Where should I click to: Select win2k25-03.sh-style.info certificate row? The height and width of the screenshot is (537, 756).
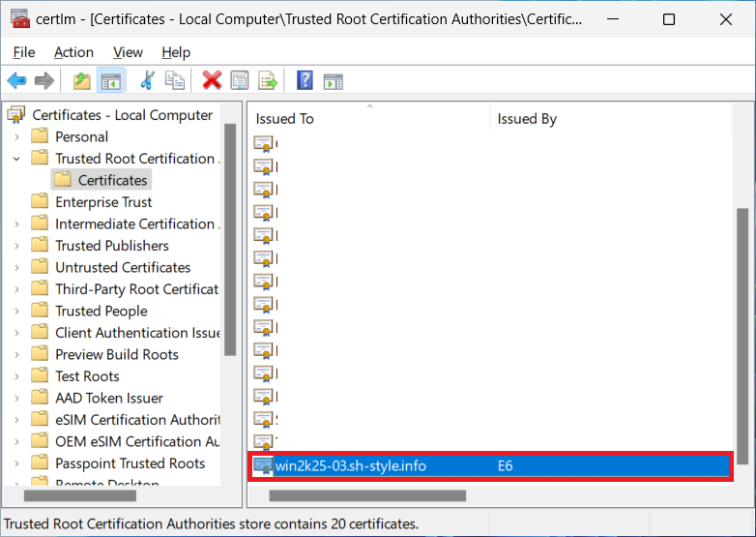pyautogui.click(x=491, y=466)
